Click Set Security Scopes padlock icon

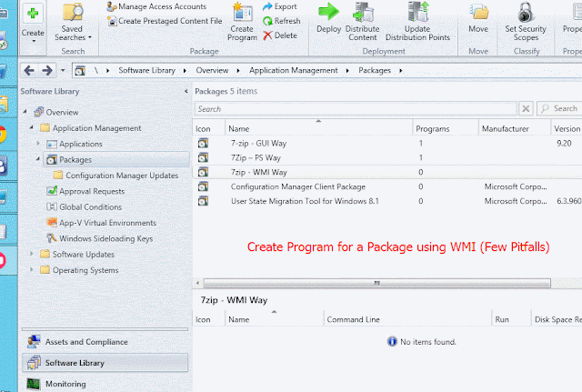[526, 12]
